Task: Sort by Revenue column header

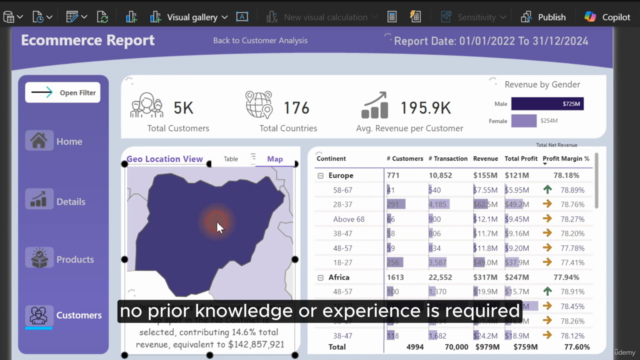Action: (485, 158)
